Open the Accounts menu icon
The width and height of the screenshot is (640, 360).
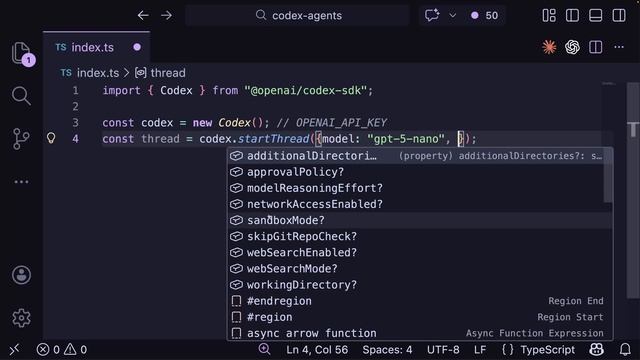21,275
